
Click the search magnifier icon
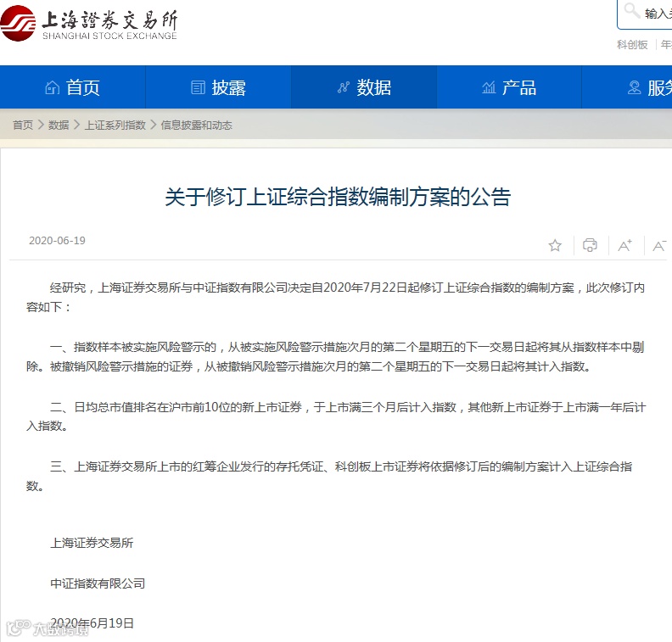pyautogui.click(x=632, y=11)
